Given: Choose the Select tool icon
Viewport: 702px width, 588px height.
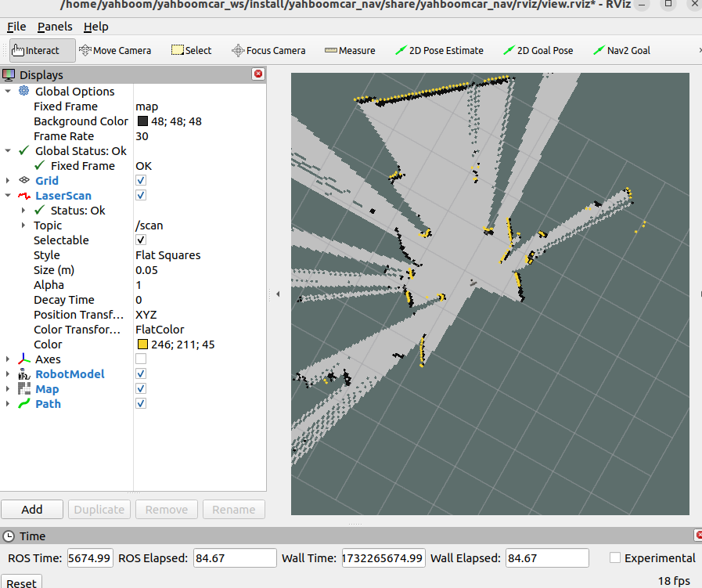Looking at the screenshot, I should pyautogui.click(x=178, y=50).
